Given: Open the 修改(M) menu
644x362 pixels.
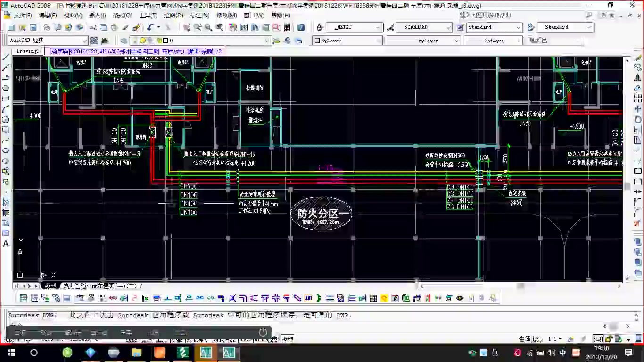Looking at the screenshot, I should (x=227, y=15).
